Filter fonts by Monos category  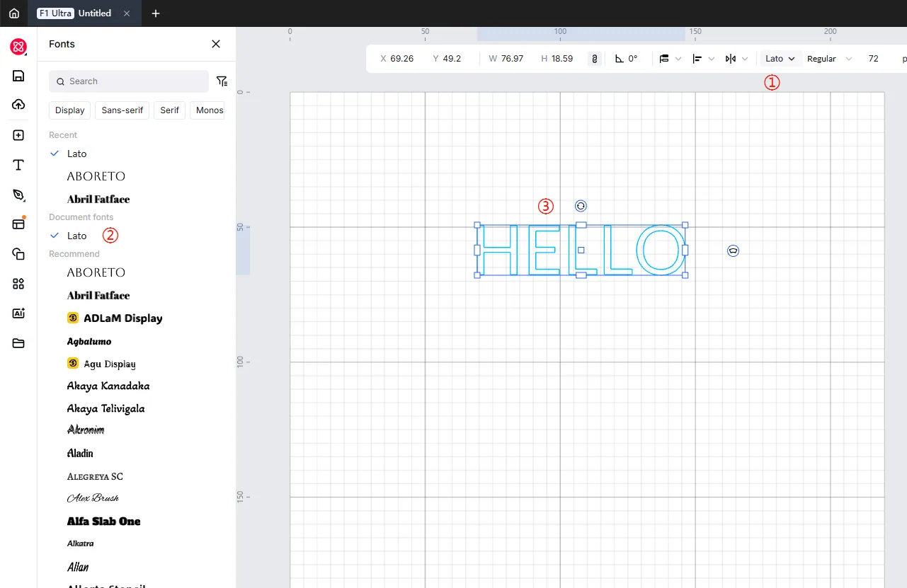pos(209,110)
